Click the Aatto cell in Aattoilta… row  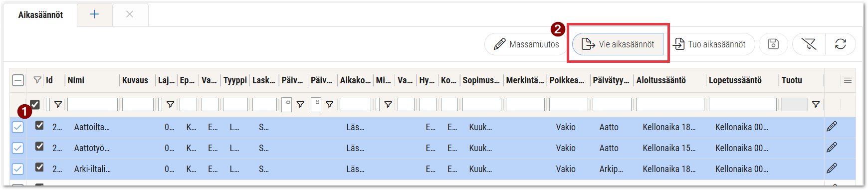click(x=609, y=127)
